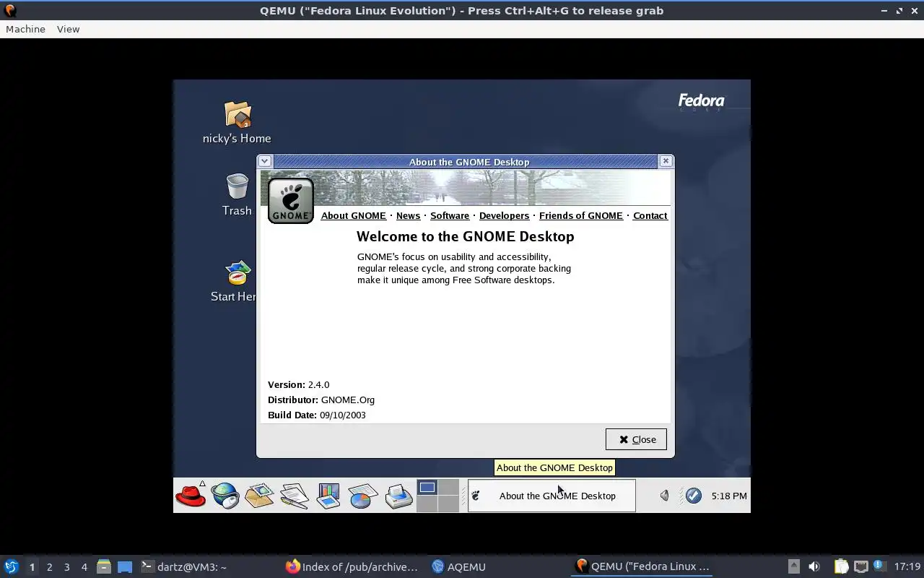924x578 pixels.
Task: Switch to Firefox Index of /pub/archive task
Action: point(352,566)
